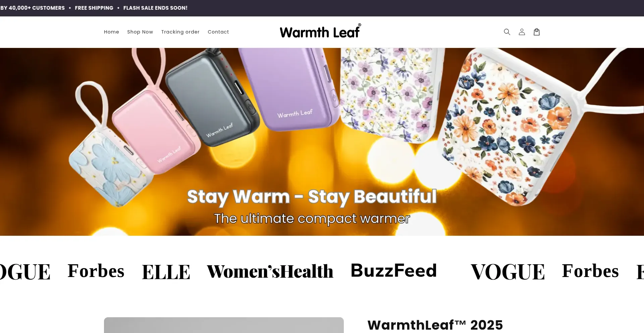Screen dimensions: 644x333
Task: Click the first Forbes logo in carousel
Action: click(x=96, y=271)
